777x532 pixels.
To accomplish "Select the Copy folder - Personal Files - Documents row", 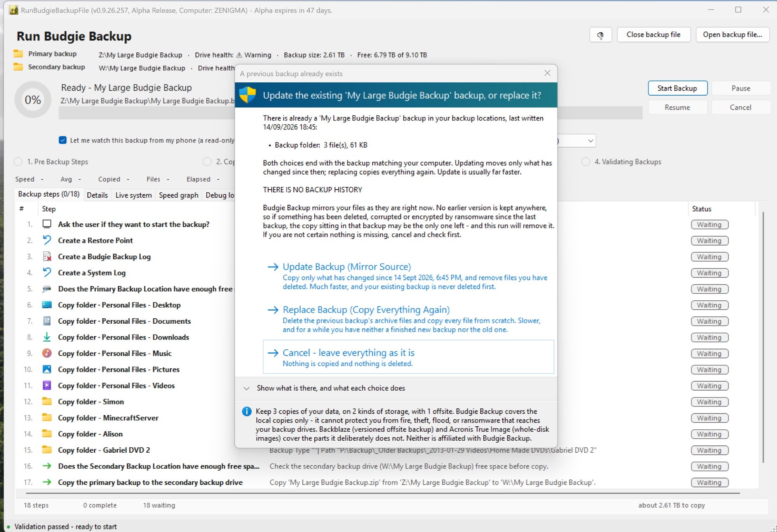I will click(387, 321).
